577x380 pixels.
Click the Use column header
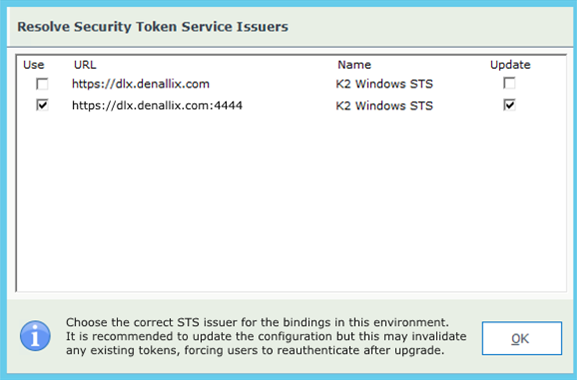pos(33,65)
